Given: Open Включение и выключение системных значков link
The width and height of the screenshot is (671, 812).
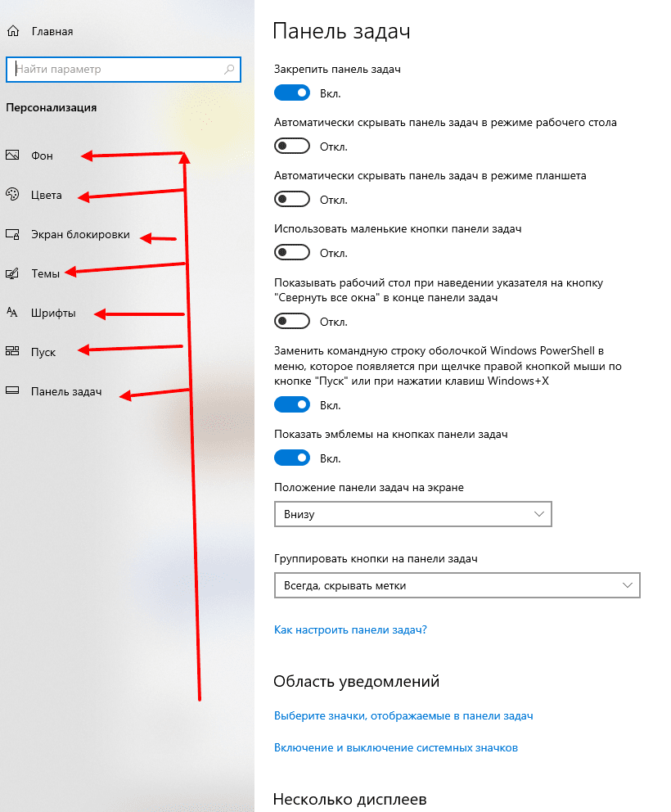Looking at the screenshot, I should click(396, 748).
